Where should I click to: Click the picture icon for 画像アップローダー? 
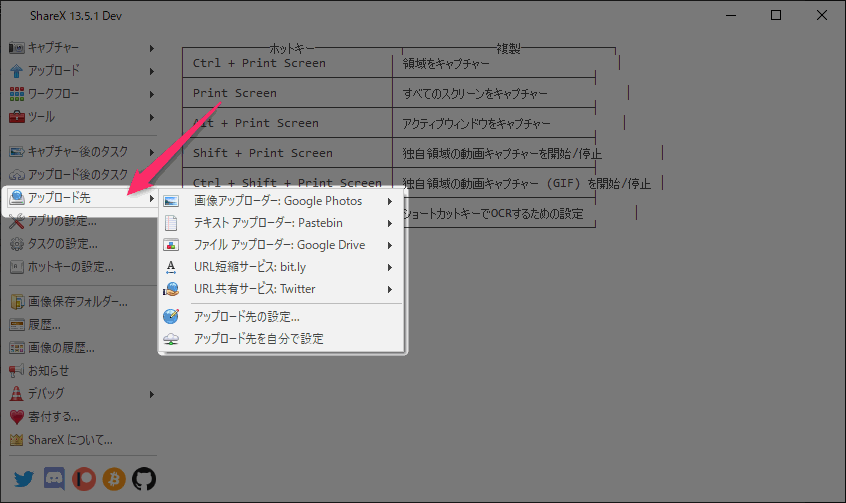click(171, 201)
